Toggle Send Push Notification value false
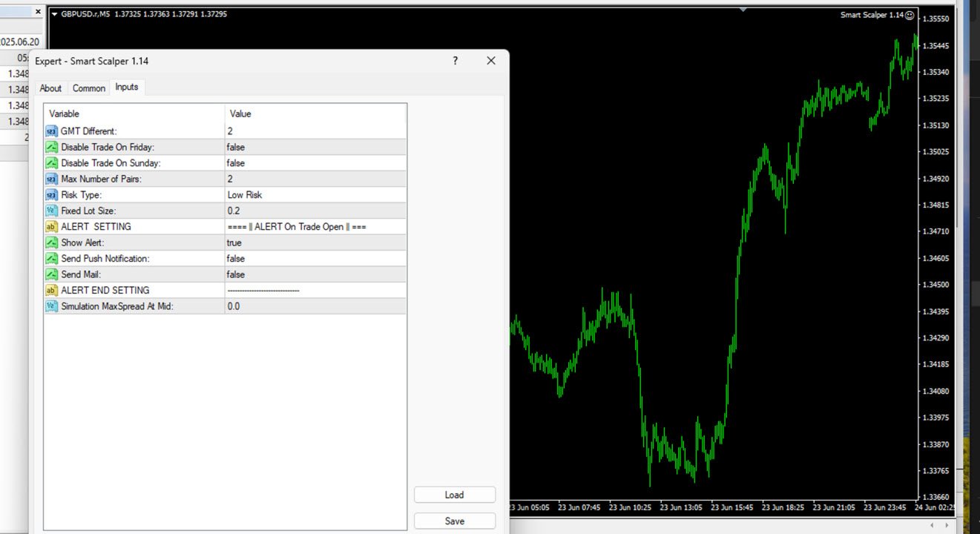This screenshot has height=534, width=980. [x=315, y=259]
